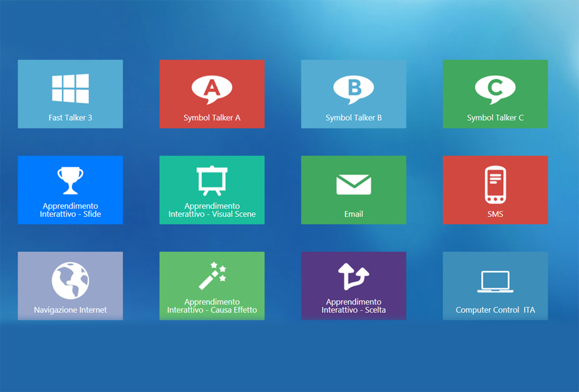Click the globe internet navigation icon
579x392 pixels.
[x=71, y=280]
